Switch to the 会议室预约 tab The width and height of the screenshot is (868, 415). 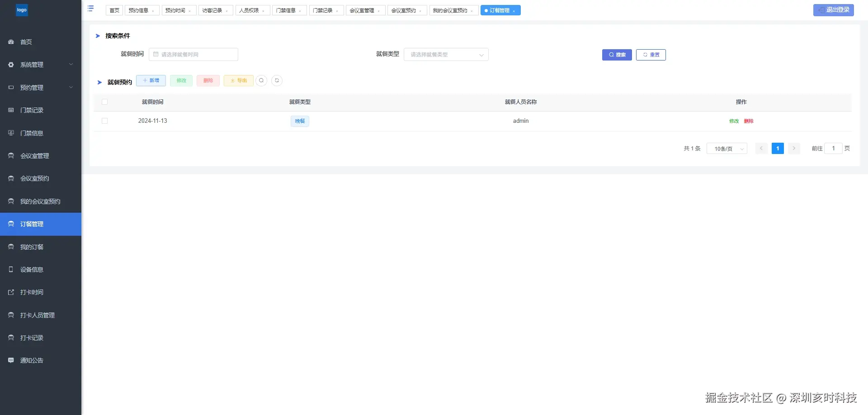click(x=407, y=10)
